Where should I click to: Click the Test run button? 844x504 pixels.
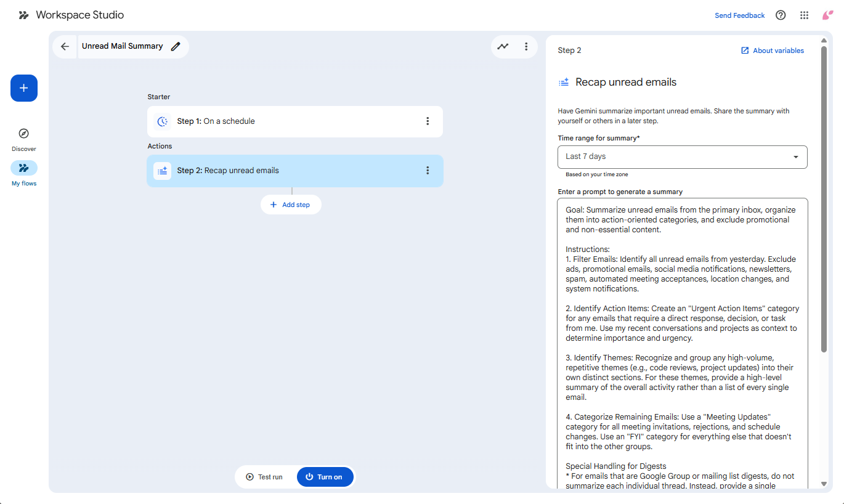click(x=265, y=477)
